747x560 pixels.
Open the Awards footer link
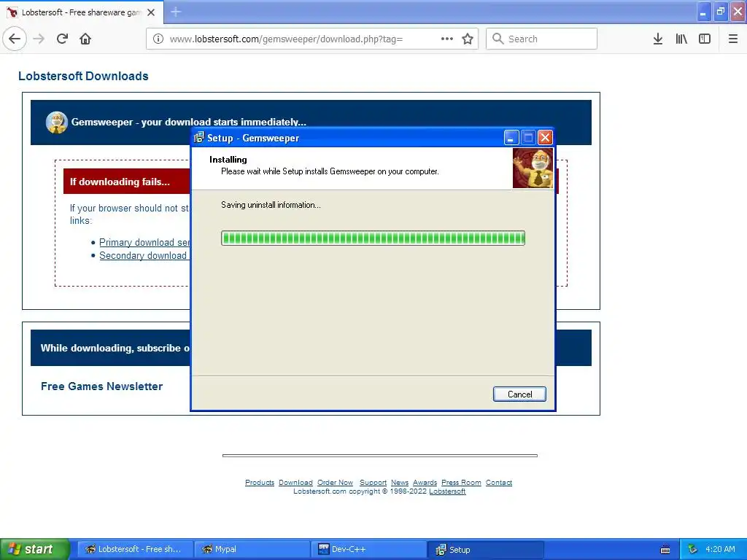point(425,483)
